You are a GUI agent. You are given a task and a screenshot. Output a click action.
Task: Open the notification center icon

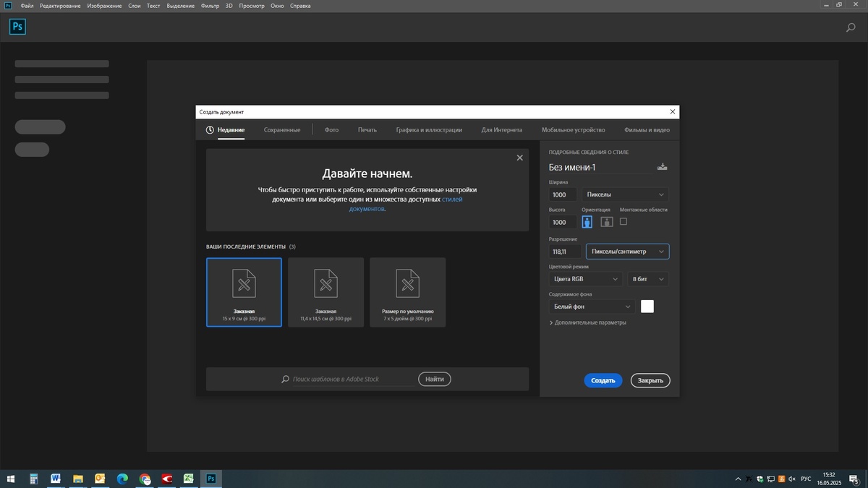[x=855, y=479]
